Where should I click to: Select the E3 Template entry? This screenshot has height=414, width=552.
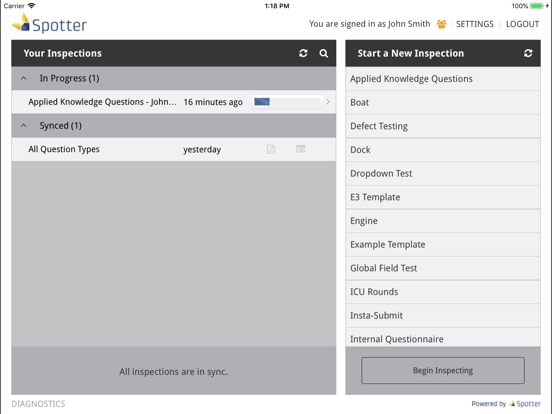pyautogui.click(x=443, y=197)
